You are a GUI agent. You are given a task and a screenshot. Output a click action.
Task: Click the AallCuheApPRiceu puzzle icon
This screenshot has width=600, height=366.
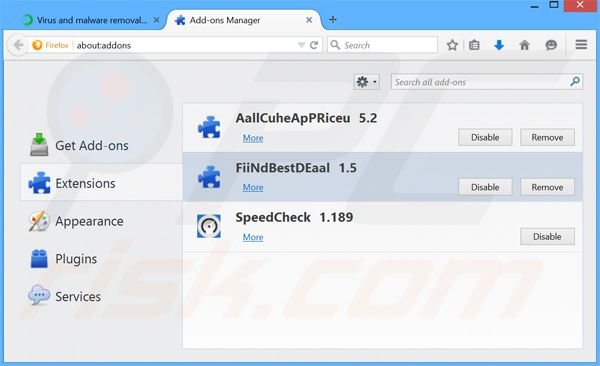click(x=209, y=127)
